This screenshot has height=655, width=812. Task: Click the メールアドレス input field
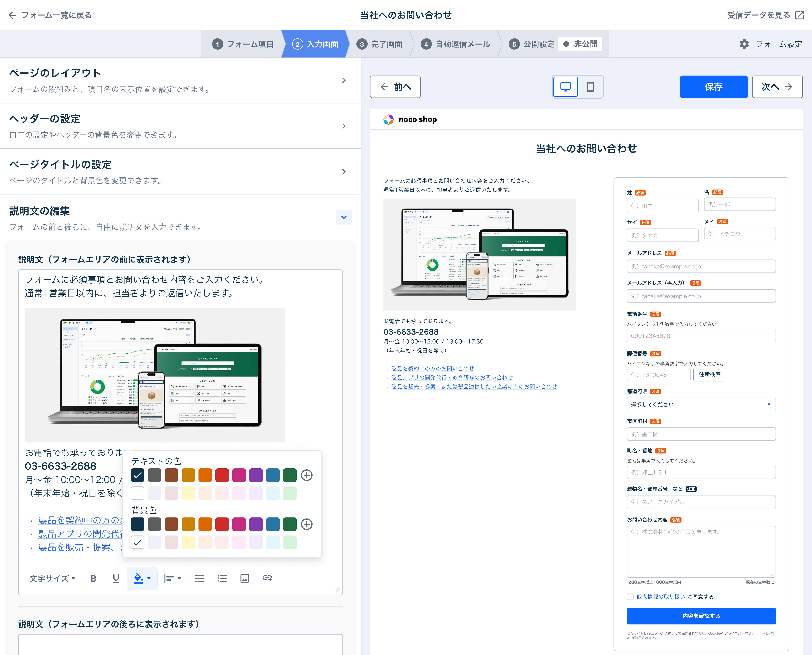[701, 266]
